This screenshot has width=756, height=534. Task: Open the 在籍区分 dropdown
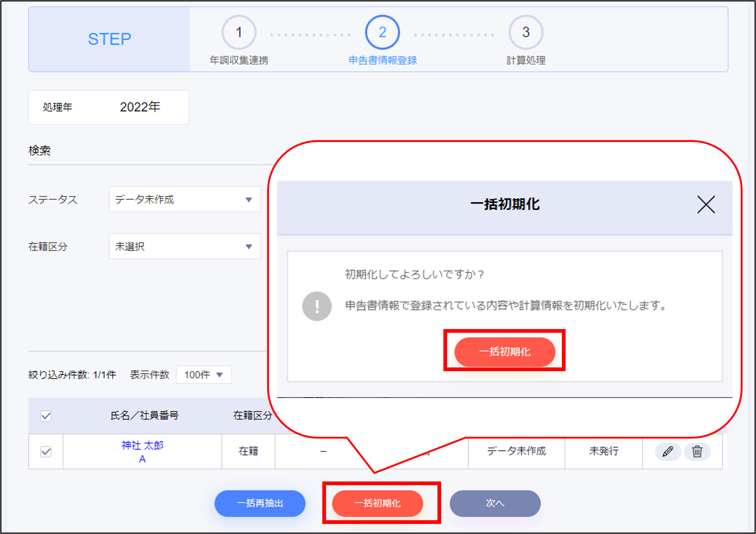point(185,246)
